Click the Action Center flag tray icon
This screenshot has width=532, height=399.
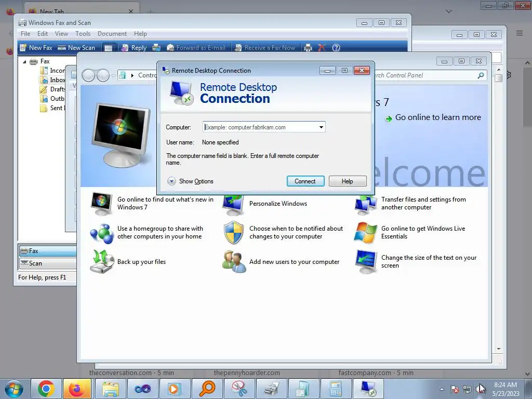[x=455, y=389]
